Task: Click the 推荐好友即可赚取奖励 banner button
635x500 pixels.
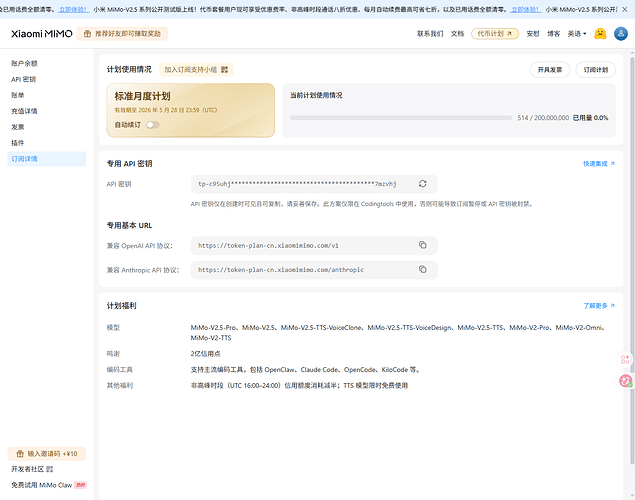Action: (122, 34)
